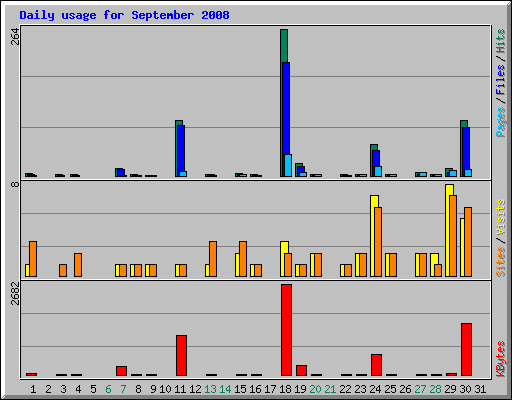Click the yellow "Visits" legend word
Viewport: 512px width, 400px height.
pos(500,217)
